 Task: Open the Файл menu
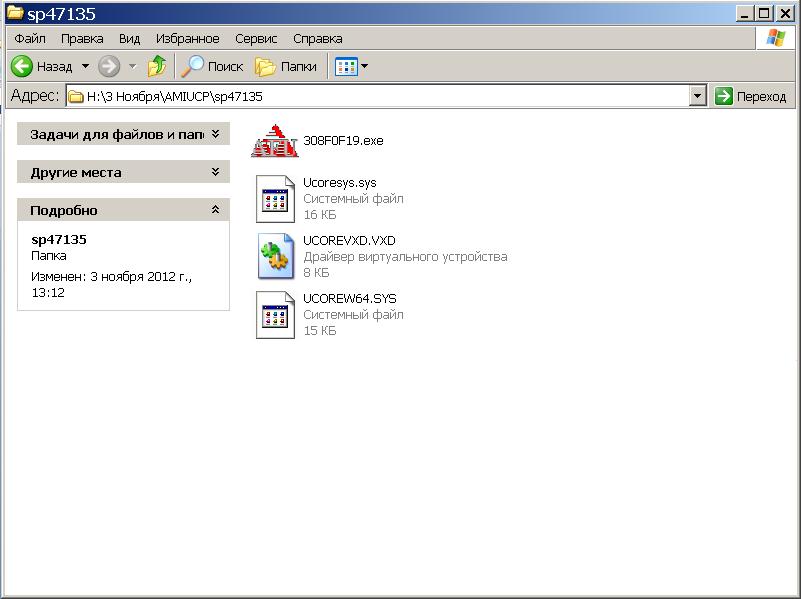click(30, 38)
